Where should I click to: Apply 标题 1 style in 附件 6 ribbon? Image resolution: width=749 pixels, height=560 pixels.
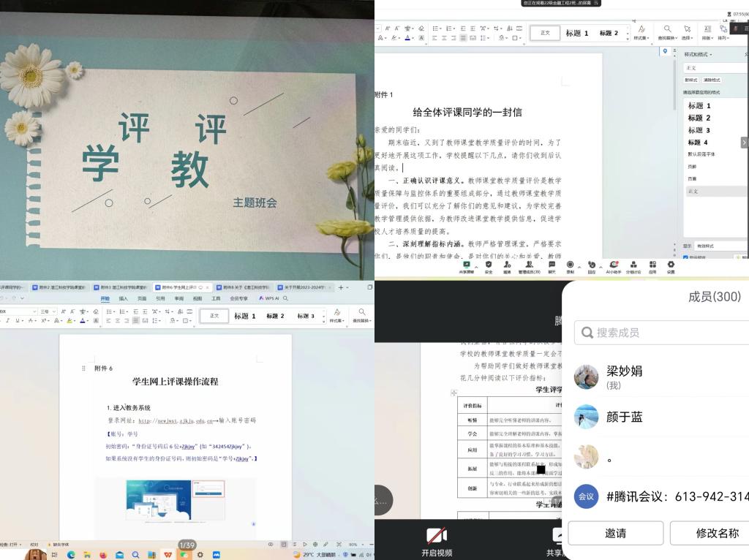click(244, 316)
